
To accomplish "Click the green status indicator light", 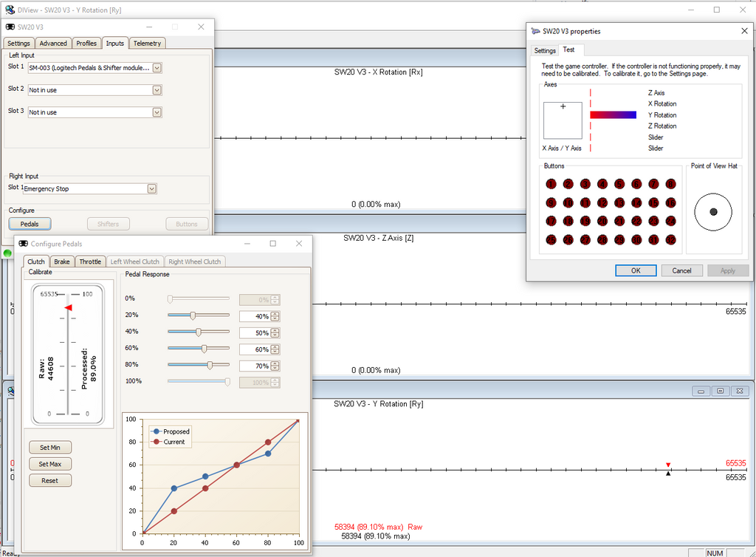I will (x=8, y=253).
